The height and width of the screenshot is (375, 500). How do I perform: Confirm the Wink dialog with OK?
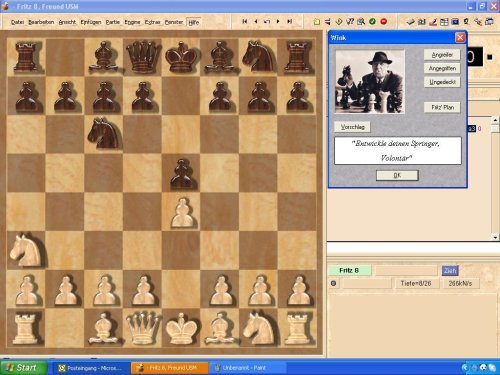click(397, 175)
